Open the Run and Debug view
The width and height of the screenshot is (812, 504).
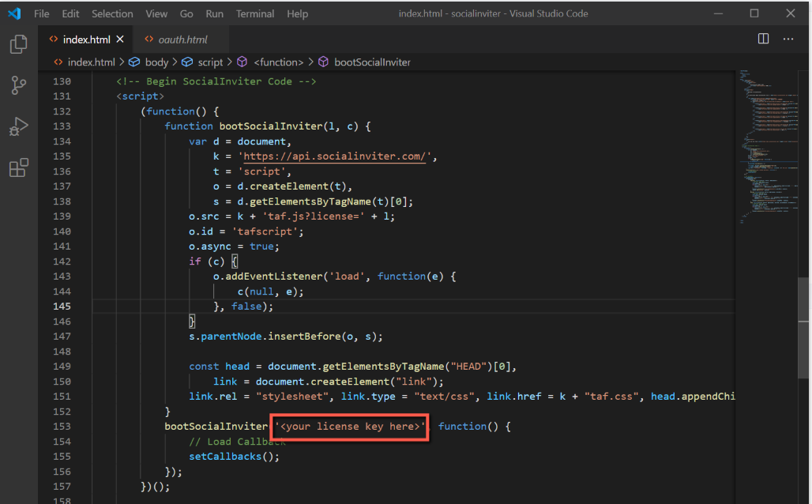coord(19,126)
